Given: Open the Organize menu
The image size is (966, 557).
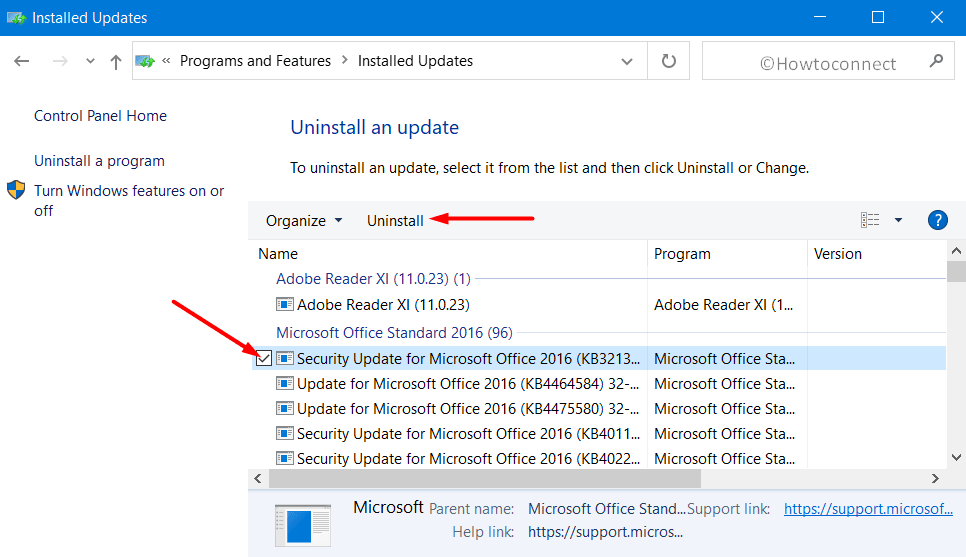Looking at the screenshot, I should pos(304,221).
